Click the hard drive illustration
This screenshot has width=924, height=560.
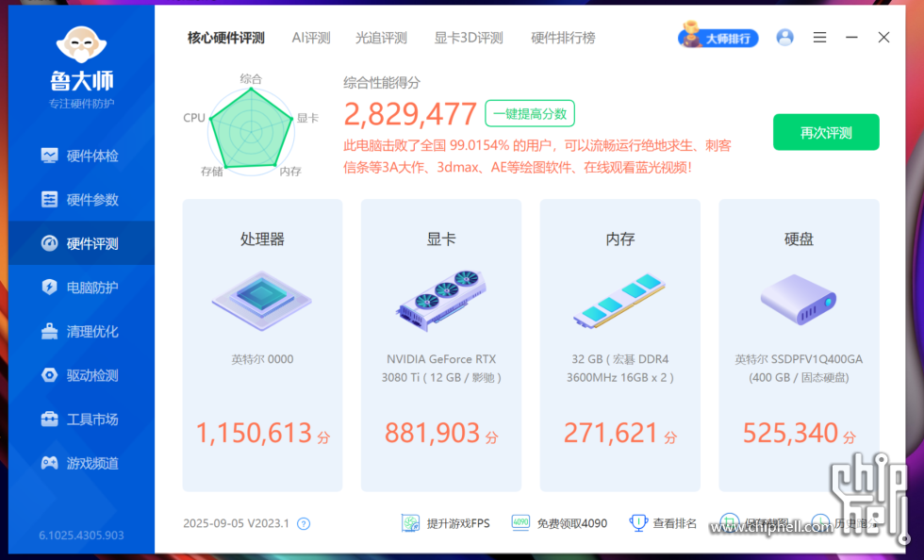click(799, 300)
